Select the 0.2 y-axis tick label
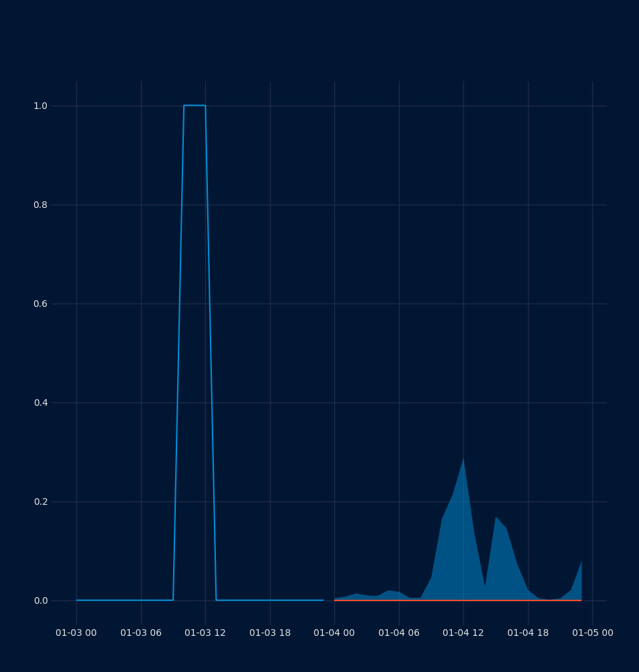The height and width of the screenshot is (672, 639). tap(41, 501)
